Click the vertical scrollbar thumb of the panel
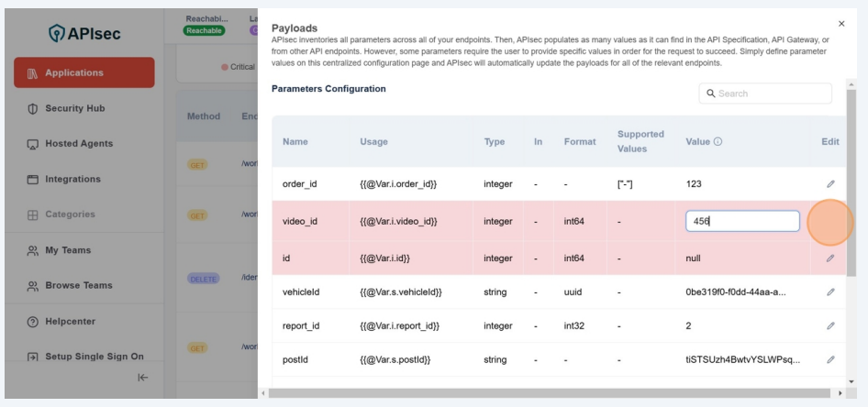The width and height of the screenshot is (868, 407). pos(851,182)
